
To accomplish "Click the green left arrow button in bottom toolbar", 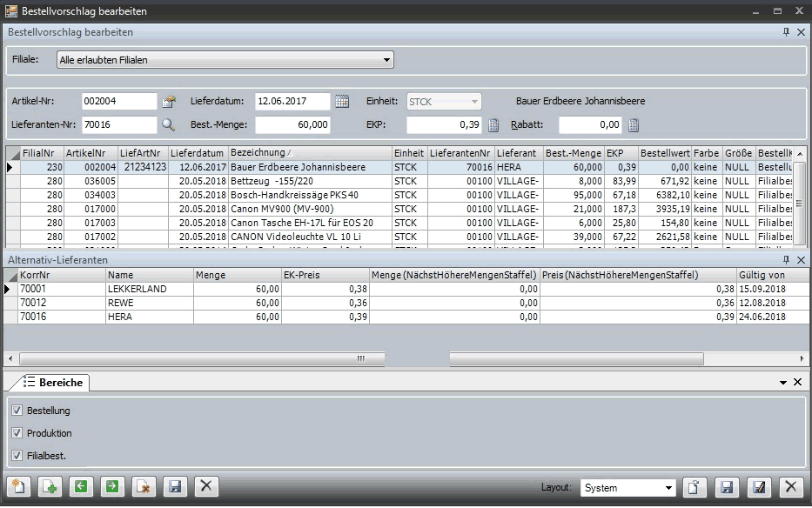I will [x=80, y=486].
